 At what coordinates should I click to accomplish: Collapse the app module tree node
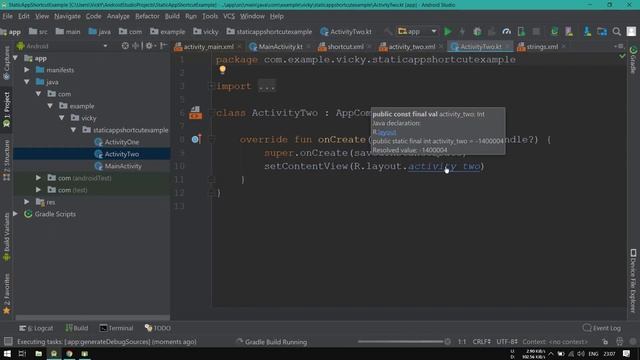[x=16, y=58]
